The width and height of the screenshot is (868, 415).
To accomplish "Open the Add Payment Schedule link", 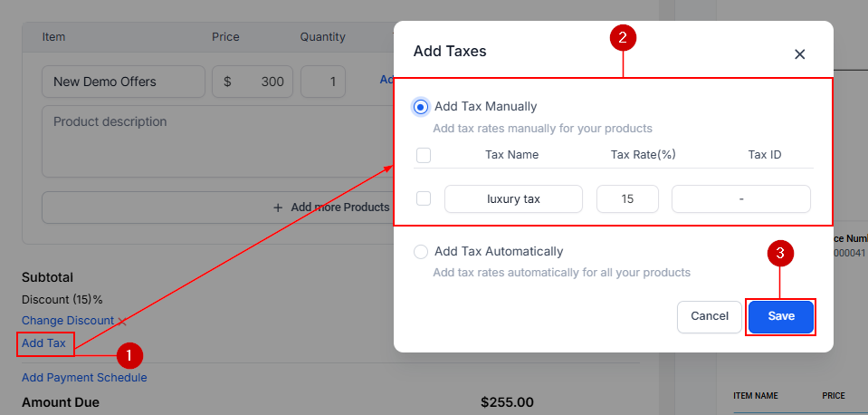I will click(x=84, y=378).
